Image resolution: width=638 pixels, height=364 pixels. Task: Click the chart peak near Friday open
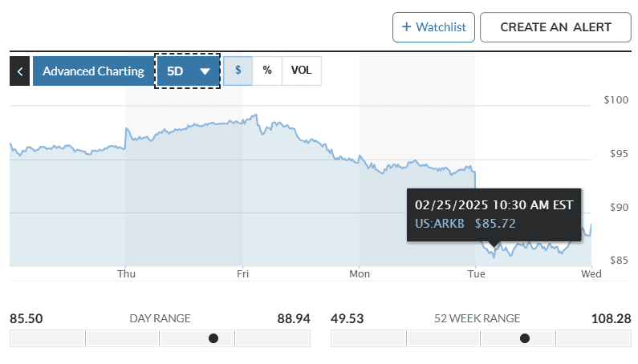coord(256,115)
